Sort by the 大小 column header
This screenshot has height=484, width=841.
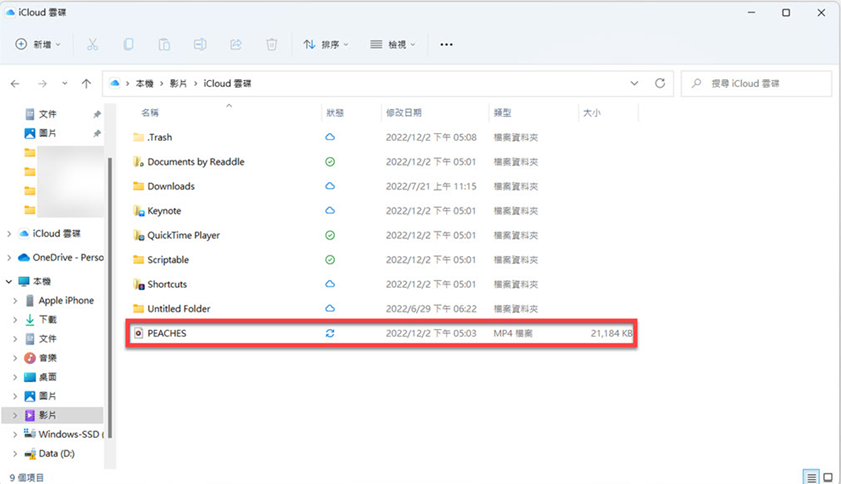592,113
